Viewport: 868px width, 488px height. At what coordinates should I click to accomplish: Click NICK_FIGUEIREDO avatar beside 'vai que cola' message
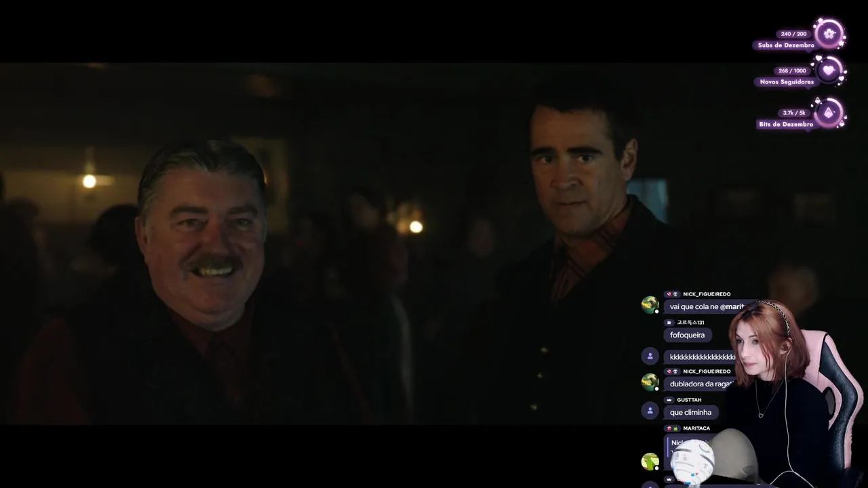(650, 305)
